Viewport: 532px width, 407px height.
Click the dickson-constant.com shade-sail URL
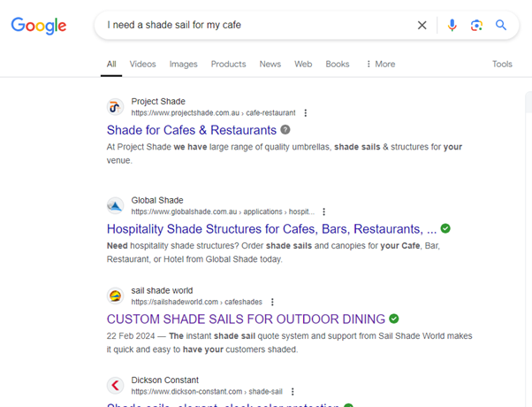pyautogui.click(x=207, y=391)
